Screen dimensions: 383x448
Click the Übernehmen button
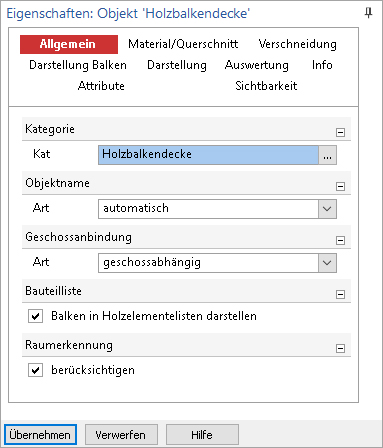tap(40, 435)
